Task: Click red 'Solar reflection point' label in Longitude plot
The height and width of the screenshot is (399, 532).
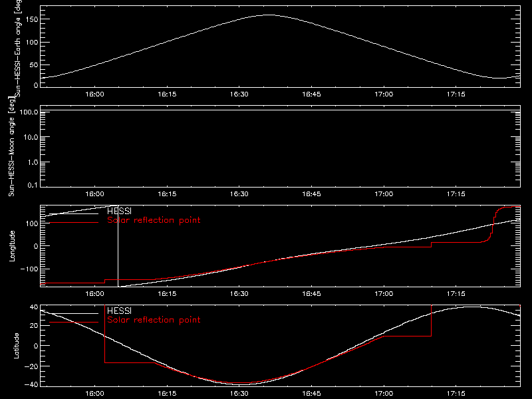Action: pyautogui.click(x=154, y=220)
